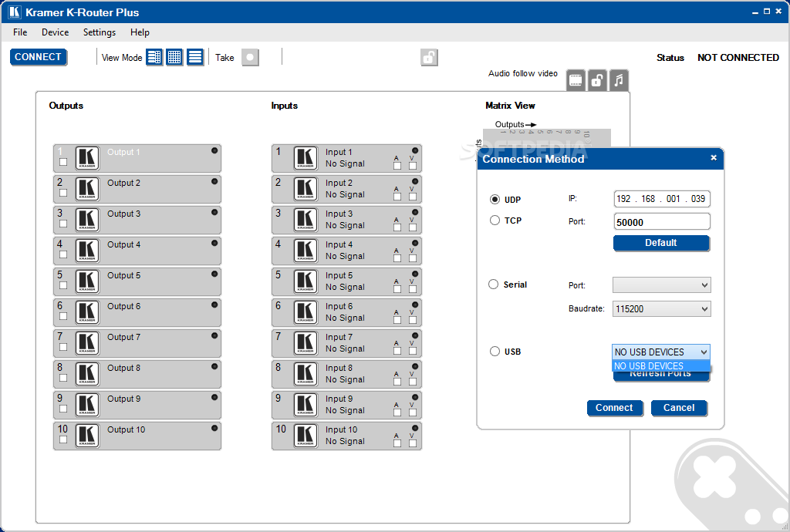Screen dimensions: 790x532
Task: Check the Output 4 checkbox
Action: click(x=63, y=254)
